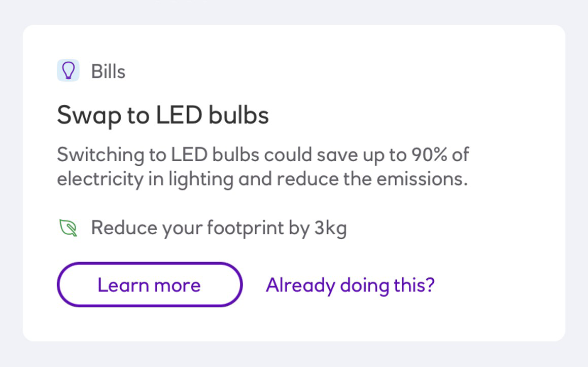Select the light blue square bulb badge
This screenshot has width=588, height=367.
point(68,70)
